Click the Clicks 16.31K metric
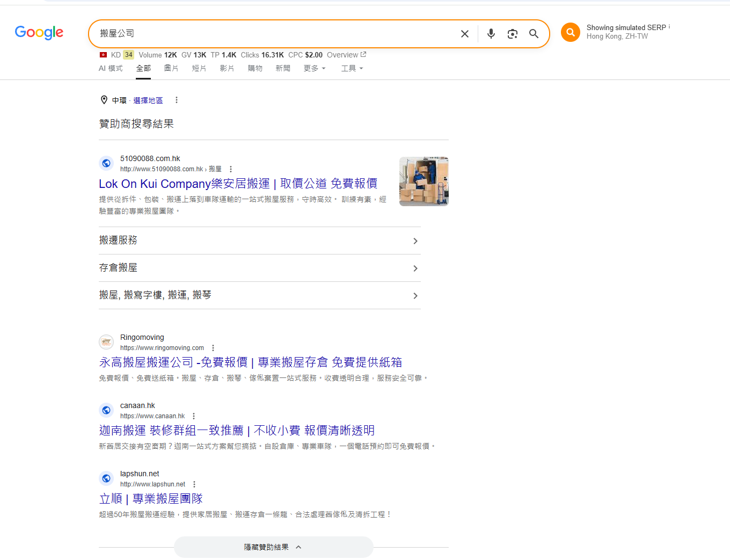Image resolution: width=730 pixels, height=560 pixels. 262,55
